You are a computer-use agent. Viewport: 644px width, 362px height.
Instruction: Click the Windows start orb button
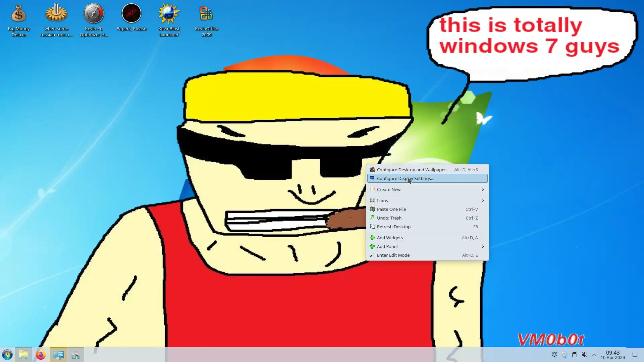pyautogui.click(x=7, y=355)
